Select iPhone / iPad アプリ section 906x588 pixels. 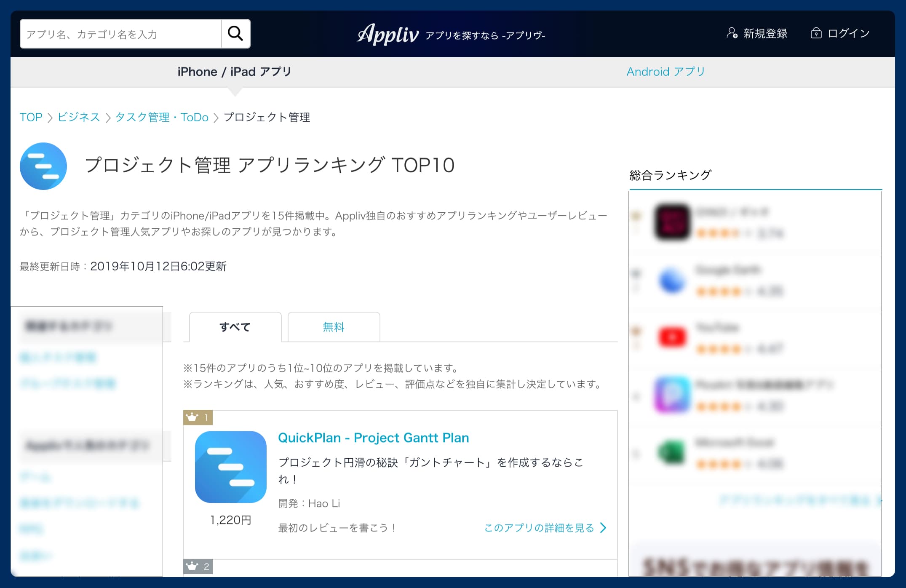point(234,72)
